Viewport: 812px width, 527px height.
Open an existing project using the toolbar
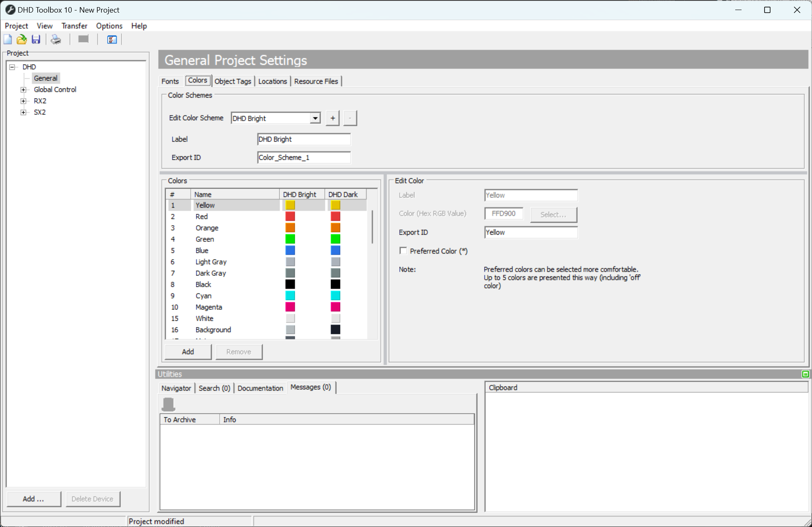[x=21, y=39]
